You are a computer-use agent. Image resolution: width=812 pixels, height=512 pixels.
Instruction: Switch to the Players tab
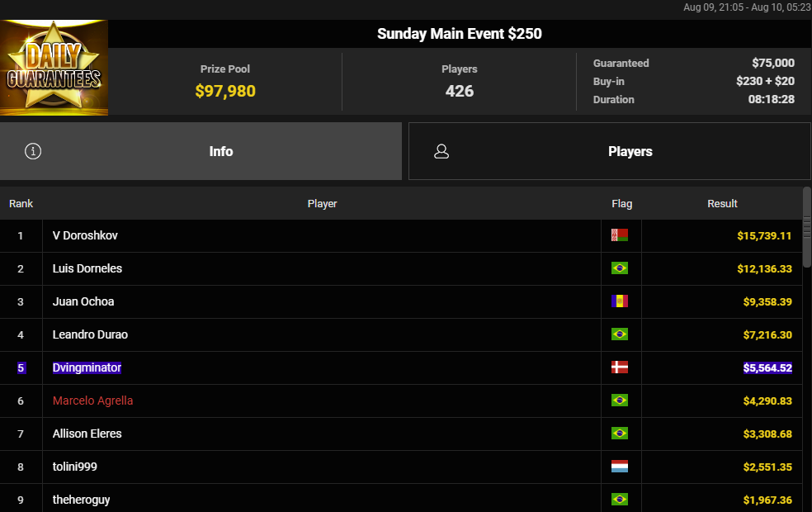coord(610,151)
